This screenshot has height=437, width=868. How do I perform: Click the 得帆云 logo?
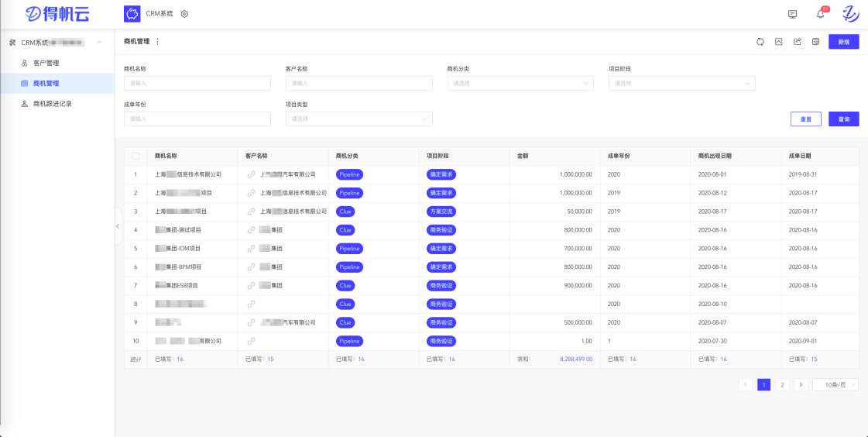57,14
